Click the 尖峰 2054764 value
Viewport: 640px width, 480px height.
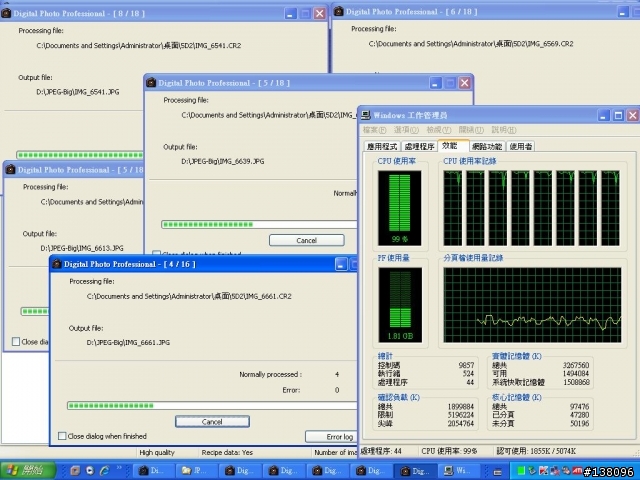(x=461, y=424)
